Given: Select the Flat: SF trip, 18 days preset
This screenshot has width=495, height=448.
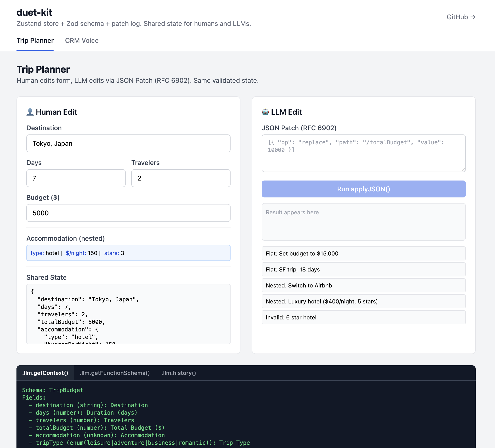Looking at the screenshot, I should 363,269.
